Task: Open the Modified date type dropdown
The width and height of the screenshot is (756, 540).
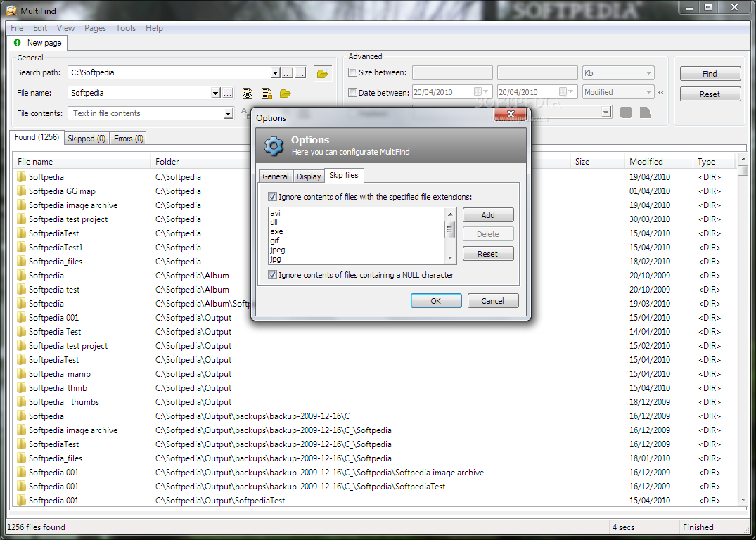Action: coord(648,92)
